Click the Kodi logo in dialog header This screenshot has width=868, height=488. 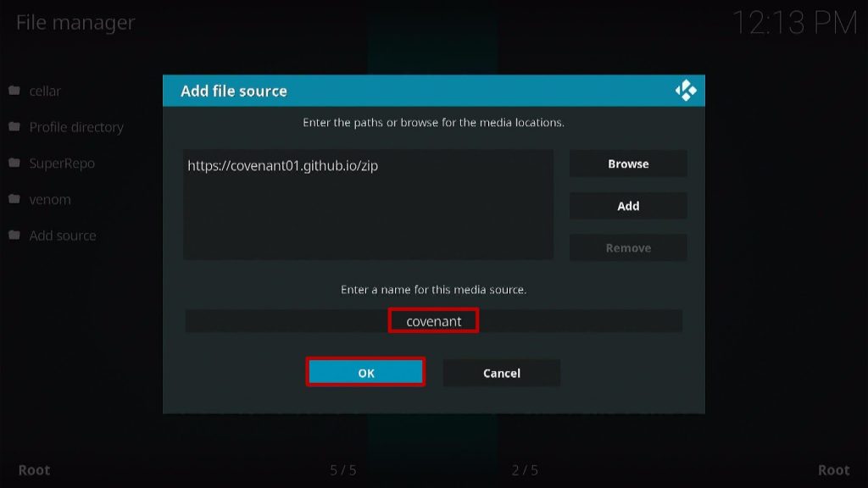[x=686, y=90]
